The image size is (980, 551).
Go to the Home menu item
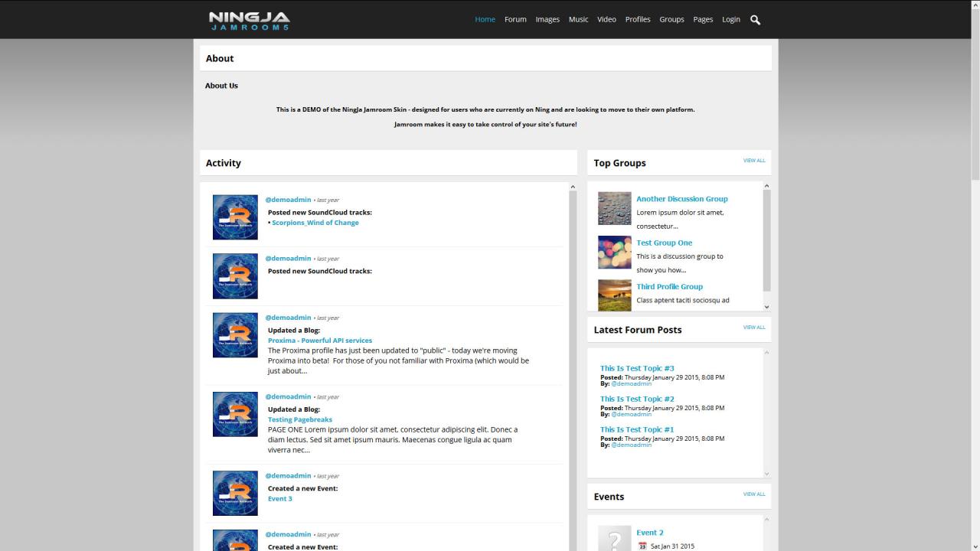point(485,19)
